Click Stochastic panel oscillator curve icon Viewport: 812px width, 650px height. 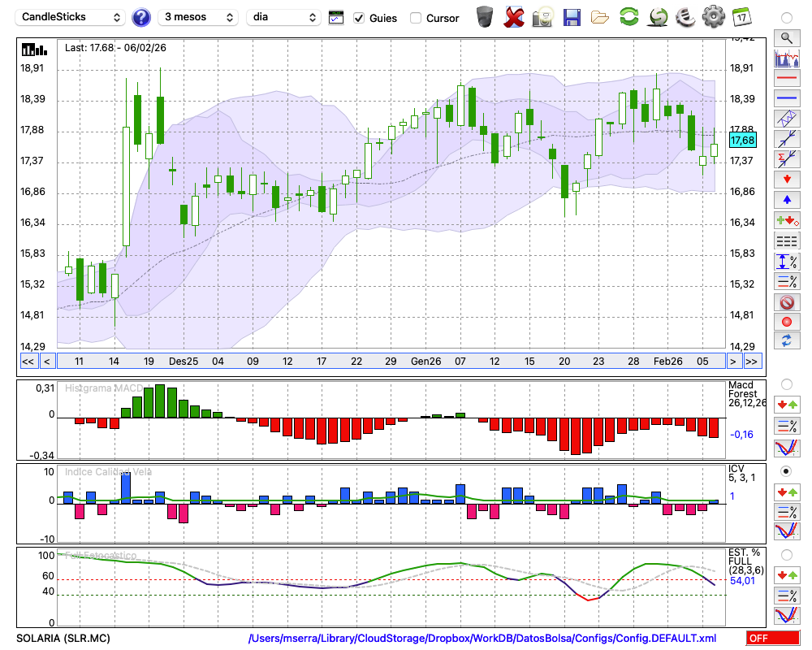pos(787,615)
